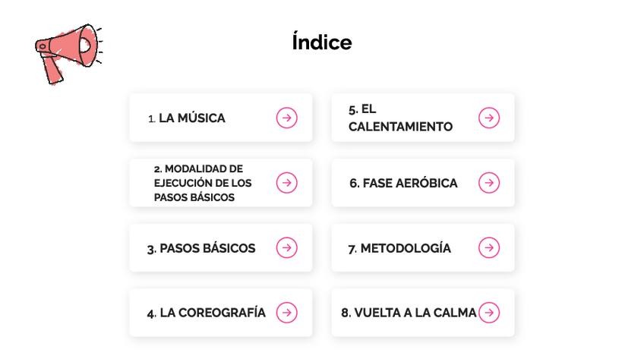Open 2. Modalidad de Ejecución de los Pasos Básicos
Screen dimensions: 644x362
tap(203, 183)
